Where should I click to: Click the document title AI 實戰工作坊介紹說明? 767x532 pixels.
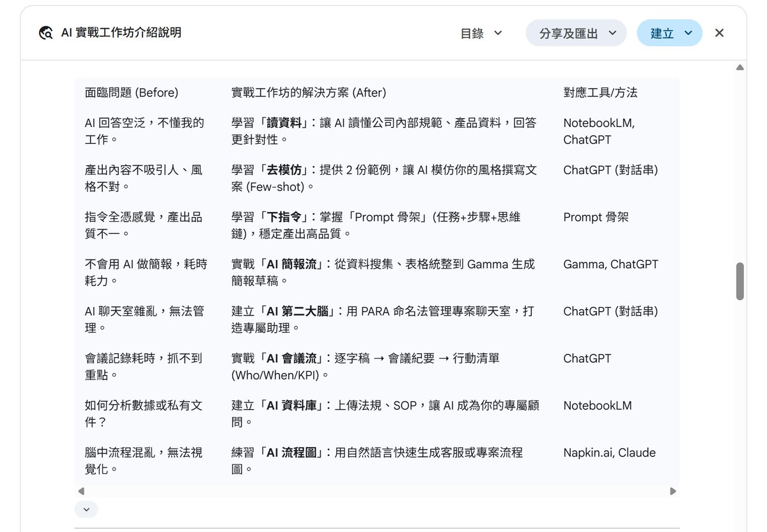coord(121,33)
